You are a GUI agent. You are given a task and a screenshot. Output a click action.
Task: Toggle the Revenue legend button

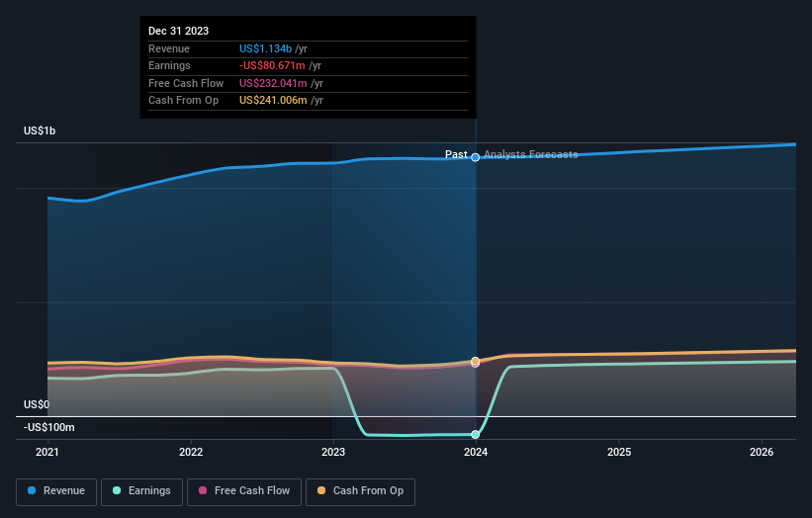[56, 491]
